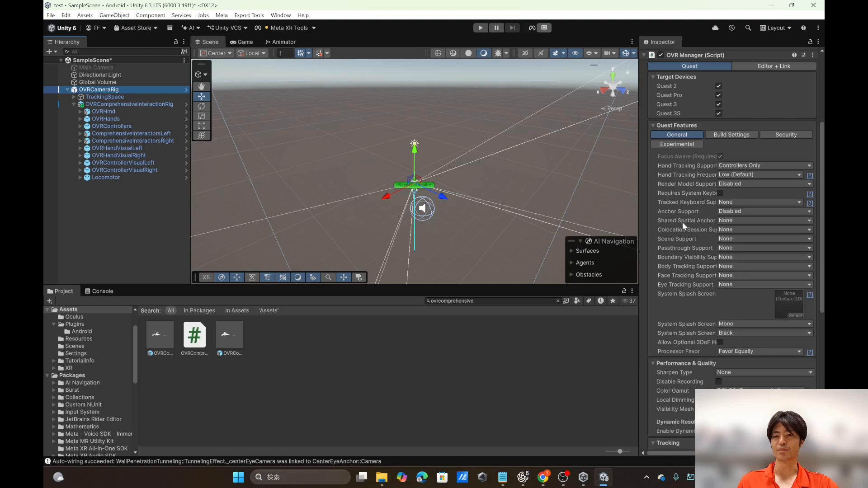Open the Component menu

151,15
